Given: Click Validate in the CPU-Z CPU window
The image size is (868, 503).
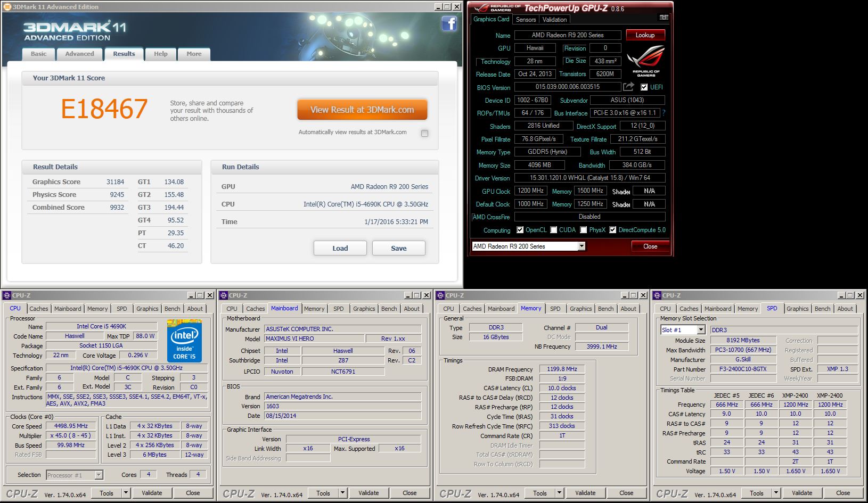Looking at the screenshot, I should 152,493.
